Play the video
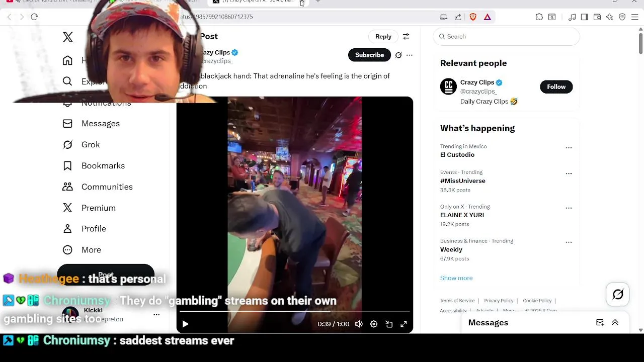Image resolution: width=644 pixels, height=362 pixels. point(185,324)
